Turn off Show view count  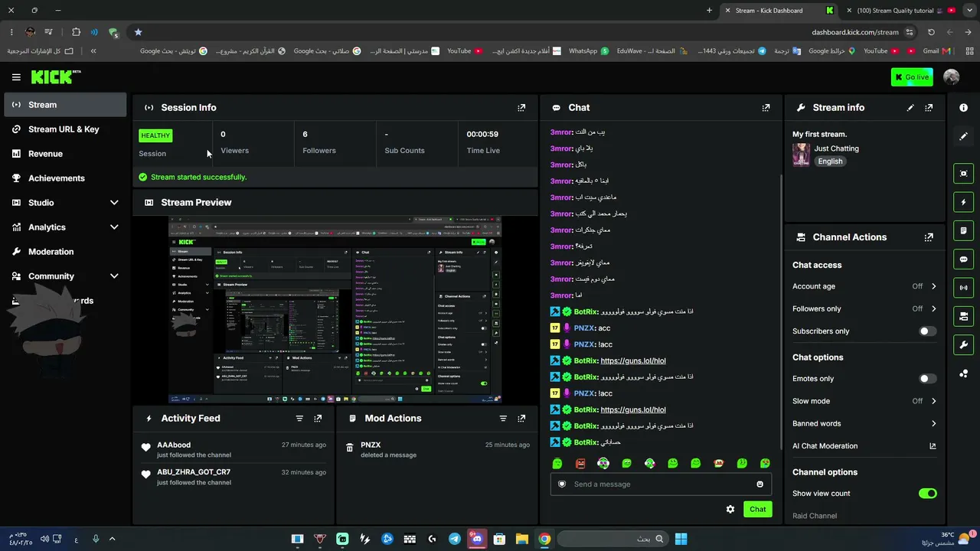point(927,494)
